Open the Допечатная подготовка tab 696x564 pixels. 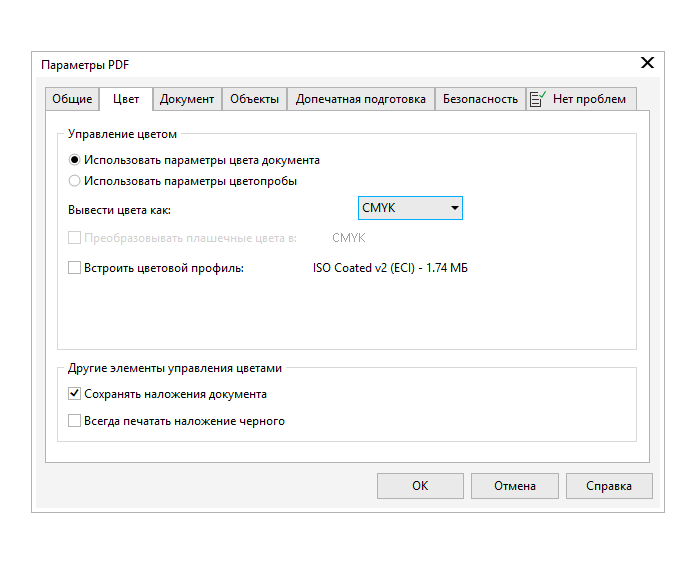tap(360, 99)
